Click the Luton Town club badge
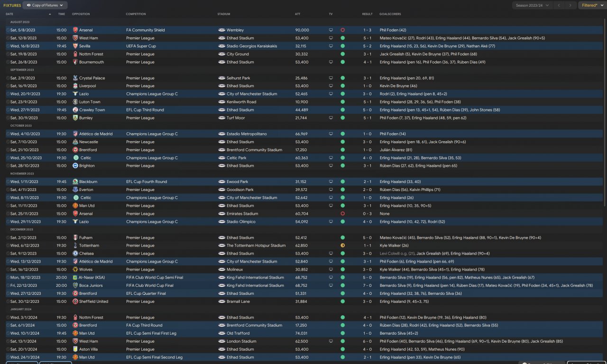 [75, 102]
